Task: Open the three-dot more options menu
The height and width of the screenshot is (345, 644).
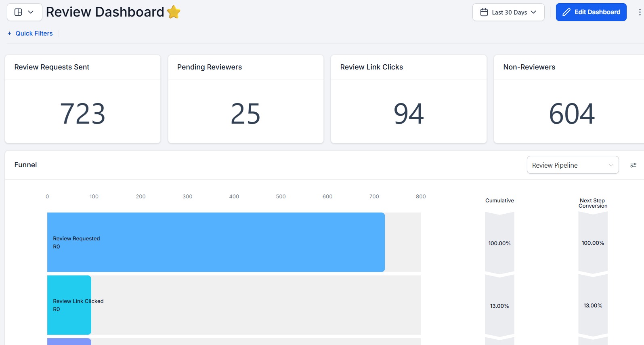Action: click(640, 12)
